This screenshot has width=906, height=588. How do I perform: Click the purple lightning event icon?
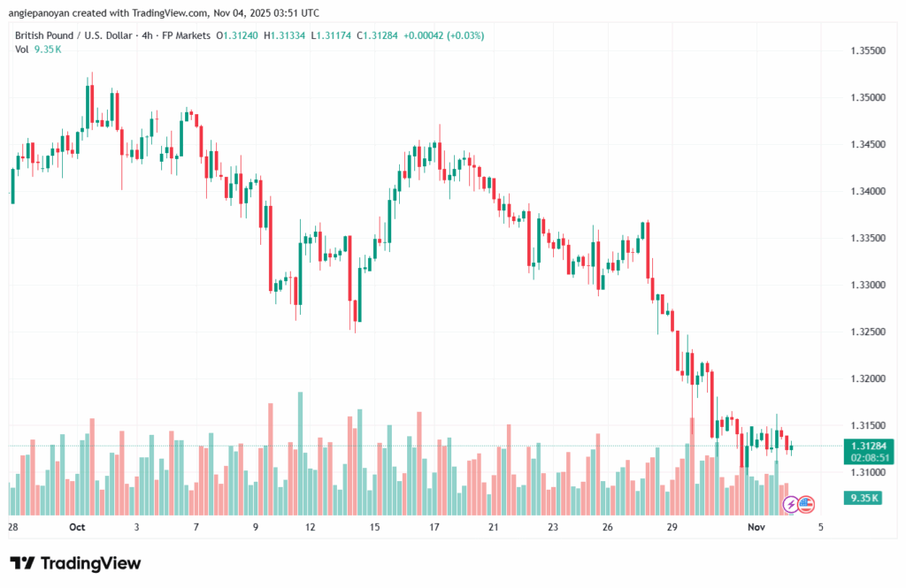pos(791,505)
